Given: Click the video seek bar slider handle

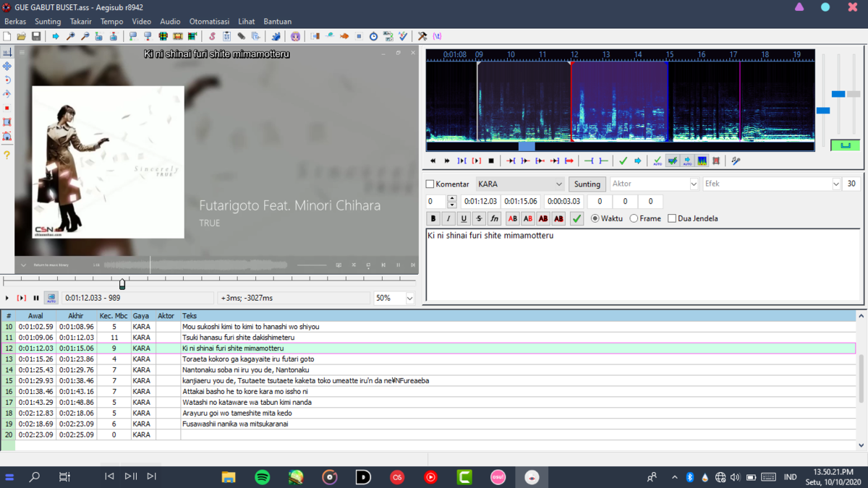Looking at the screenshot, I should pyautogui.click(x=122, y=283).
